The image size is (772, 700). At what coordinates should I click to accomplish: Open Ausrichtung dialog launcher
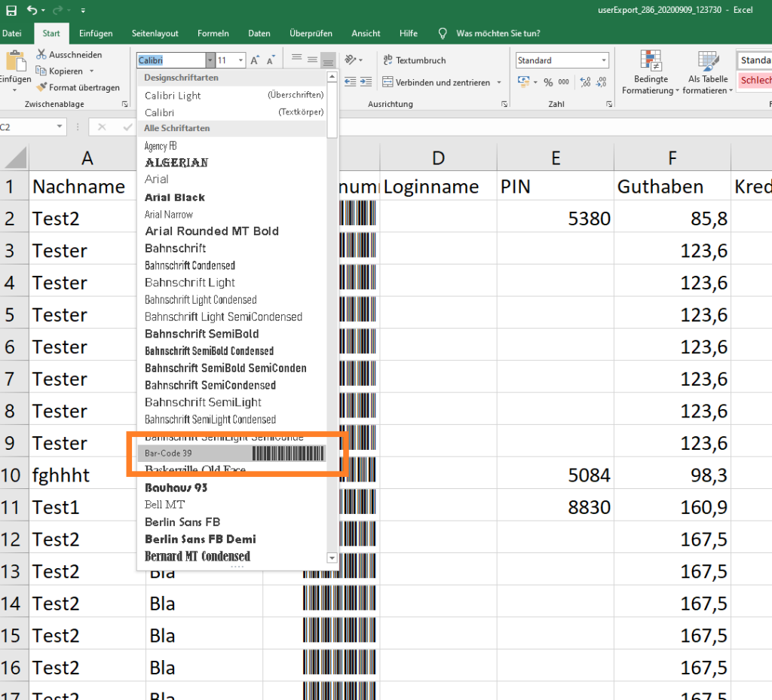[504, 104]
